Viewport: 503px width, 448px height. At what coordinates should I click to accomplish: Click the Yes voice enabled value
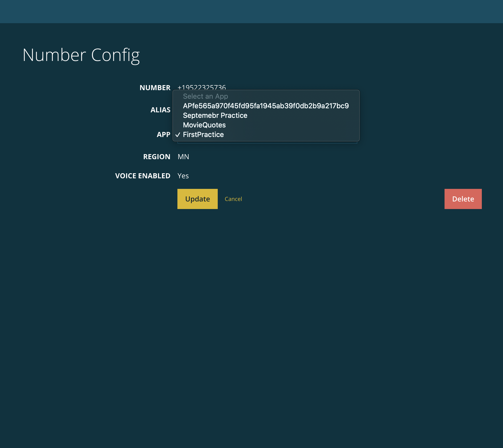coord(183,176)
